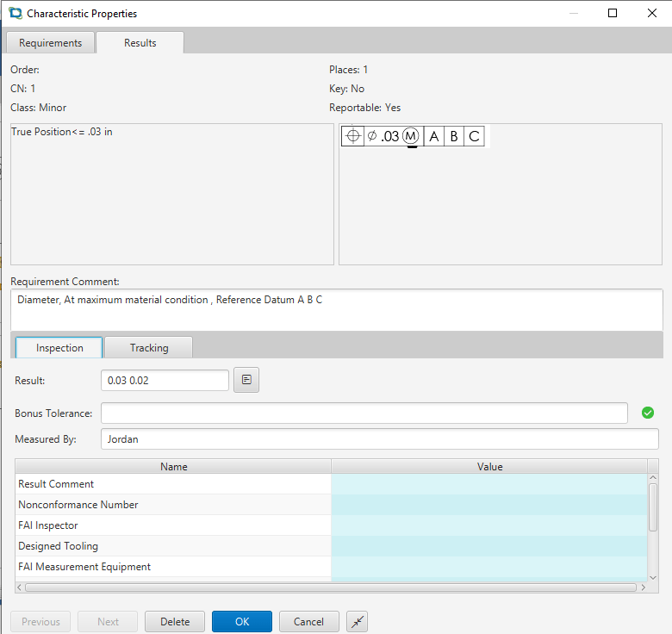Click the result list icon beside Result field
Image resolution: width=672 pixels, height=634 pixels.
pos(246,380)
